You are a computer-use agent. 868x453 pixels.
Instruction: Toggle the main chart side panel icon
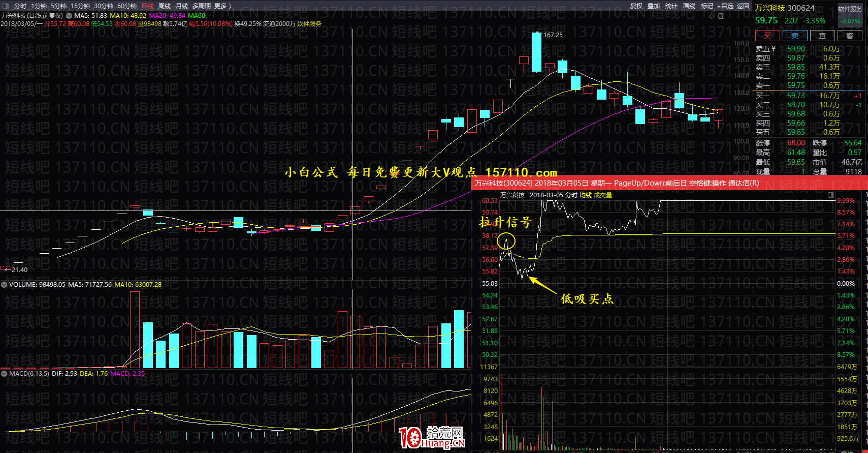point(721,16)
